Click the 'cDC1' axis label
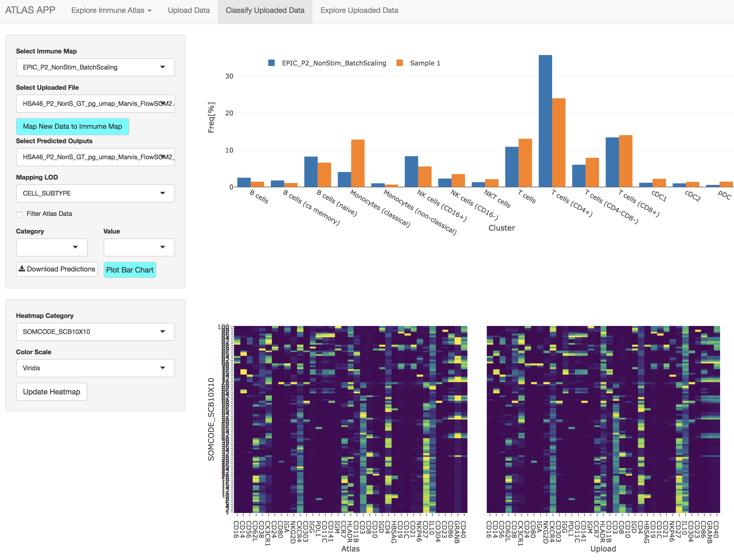 coord(659,196)
